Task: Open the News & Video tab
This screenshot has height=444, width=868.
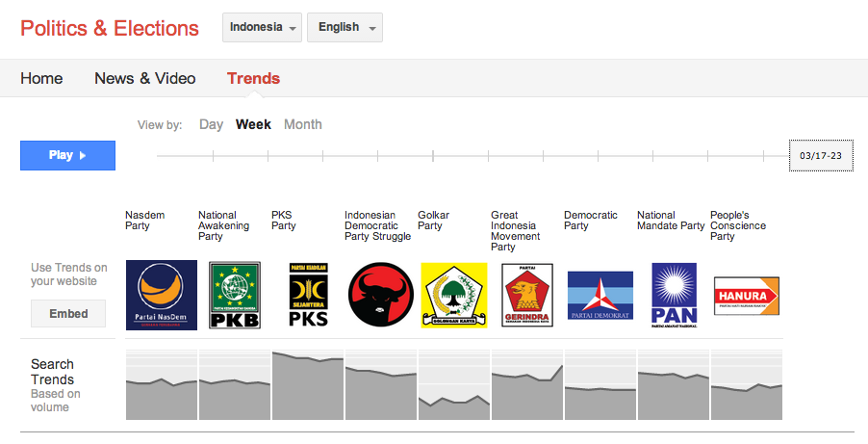Action: coord(145,78)
